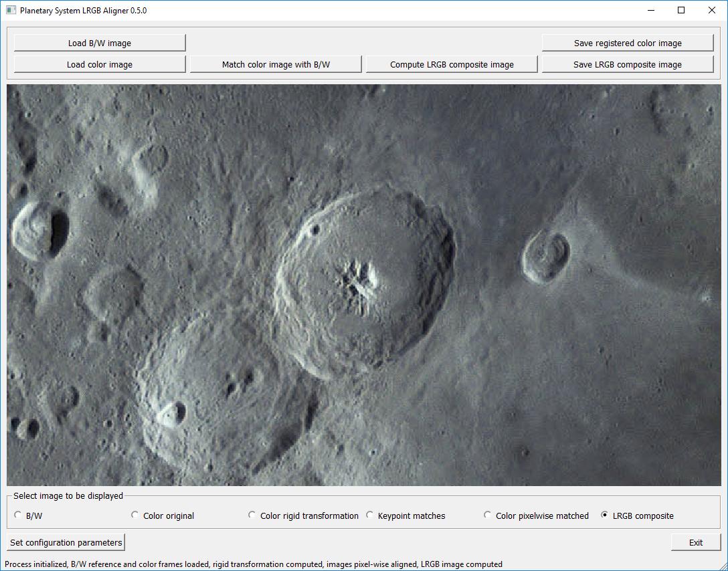Show Keypoint matches image

(x=405, y=516)
